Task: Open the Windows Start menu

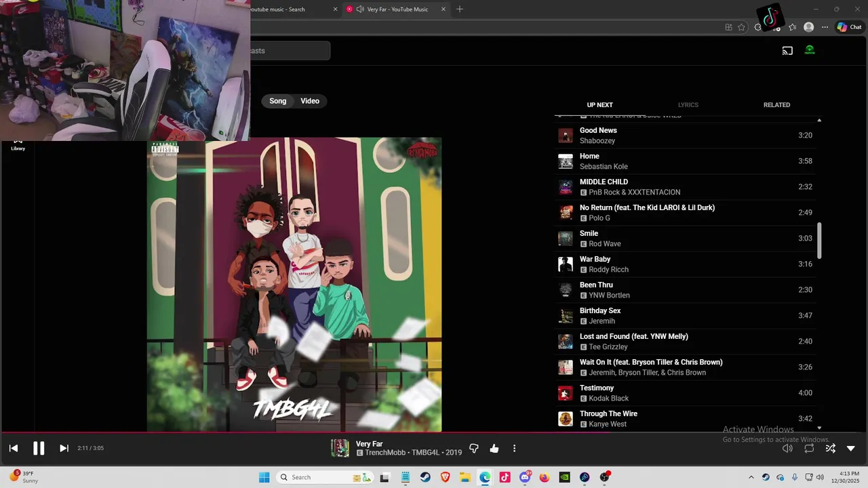Action: [x=264, y=477]
